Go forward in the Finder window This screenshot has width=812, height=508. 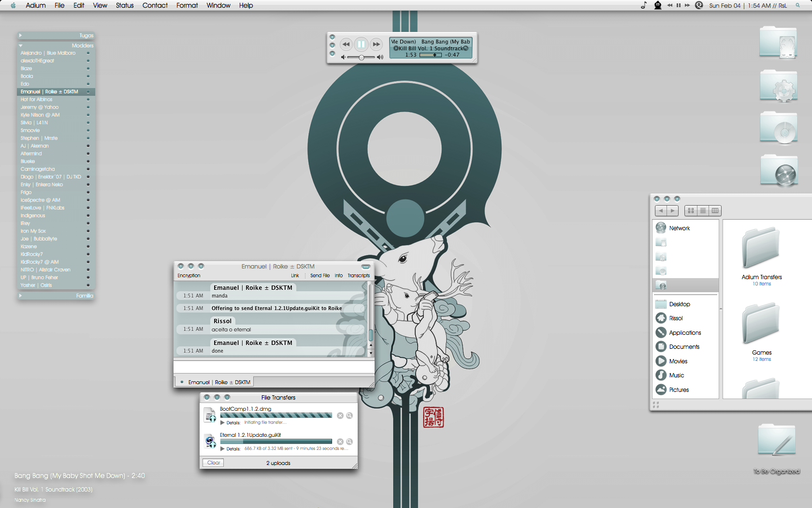pyautogui.click(x=673, y=210)
